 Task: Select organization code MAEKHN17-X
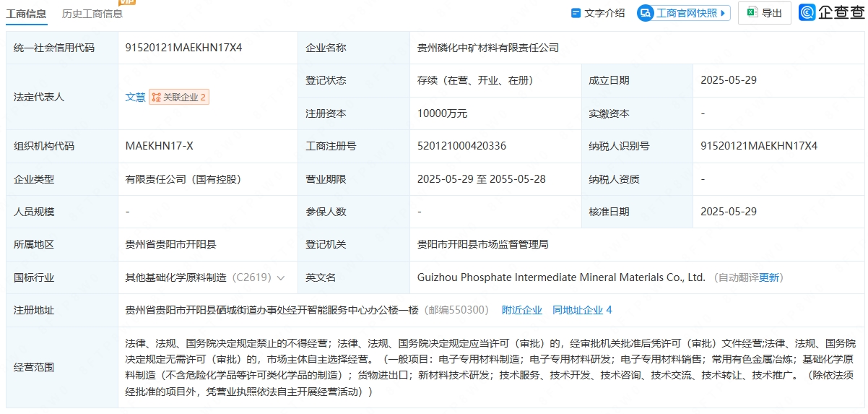tap(159, 146)
